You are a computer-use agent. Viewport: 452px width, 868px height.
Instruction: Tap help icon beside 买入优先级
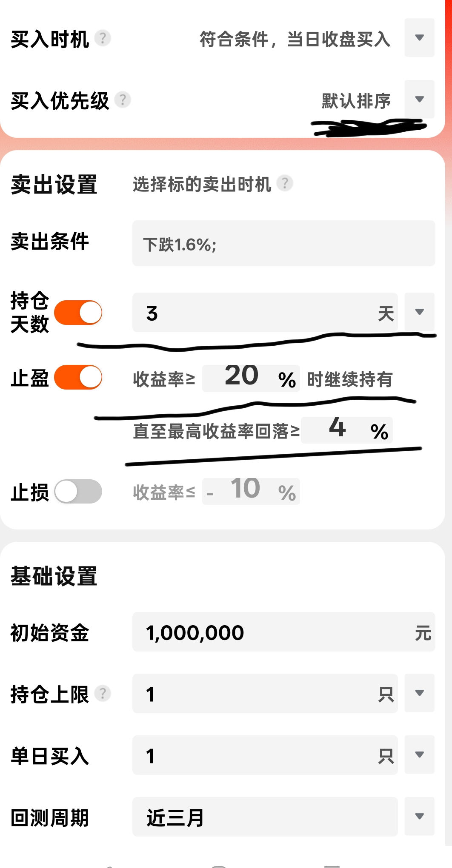tap(123, 100)
